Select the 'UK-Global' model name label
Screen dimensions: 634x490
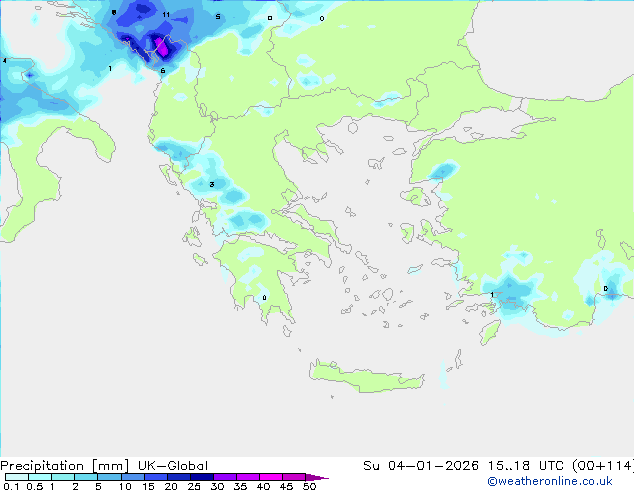click(173, 466)
